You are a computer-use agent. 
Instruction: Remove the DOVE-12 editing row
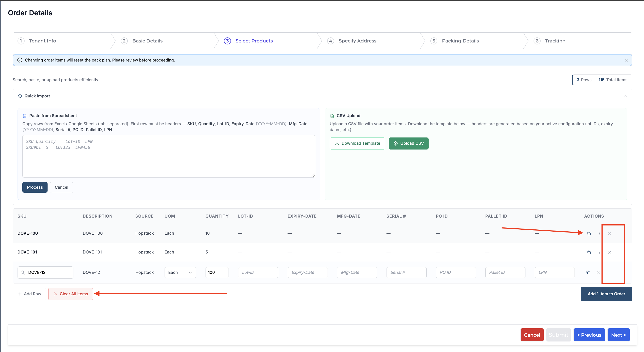pyautogui.click(x=598, y=272)
